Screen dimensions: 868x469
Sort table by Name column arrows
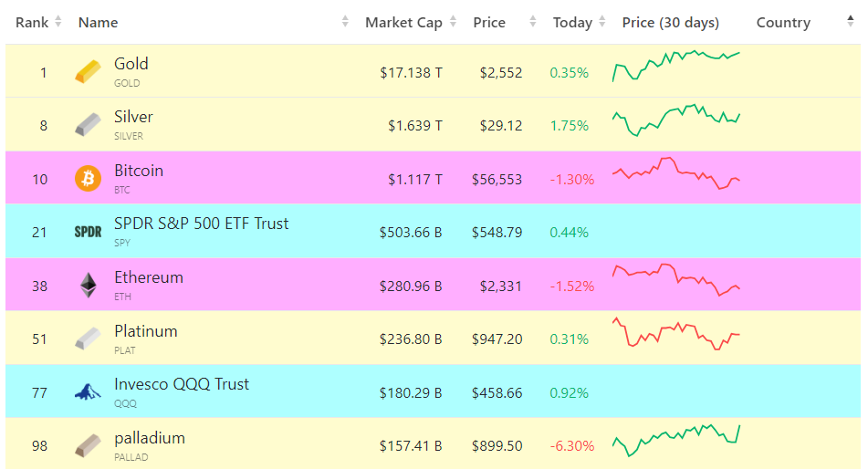345,23
